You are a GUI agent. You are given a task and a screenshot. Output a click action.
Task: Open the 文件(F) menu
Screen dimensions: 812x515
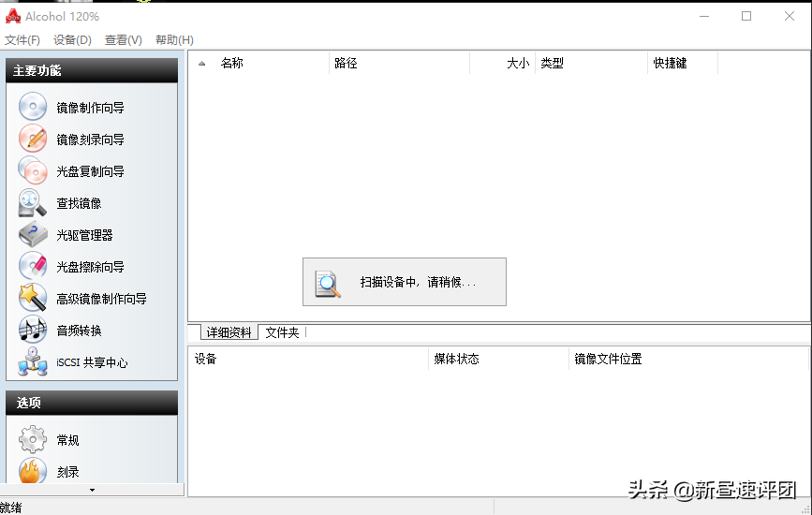(x=22, y=40)
